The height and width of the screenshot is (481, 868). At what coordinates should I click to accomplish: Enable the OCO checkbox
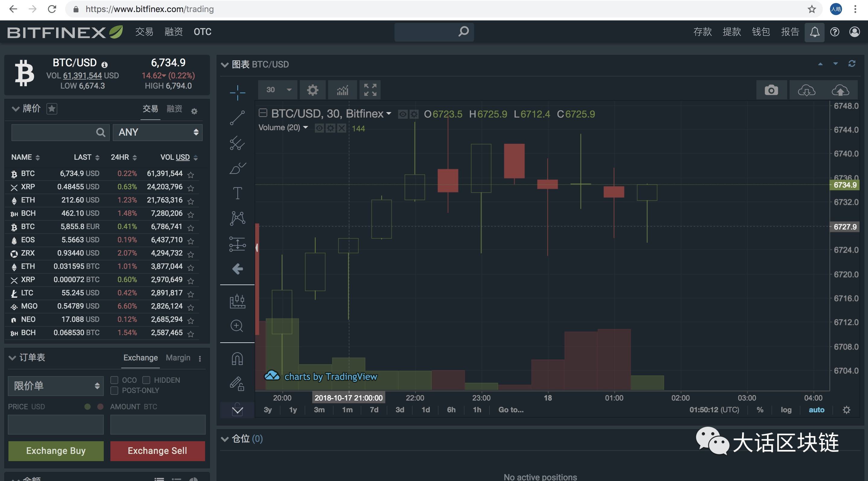click(x=114, y=380)
